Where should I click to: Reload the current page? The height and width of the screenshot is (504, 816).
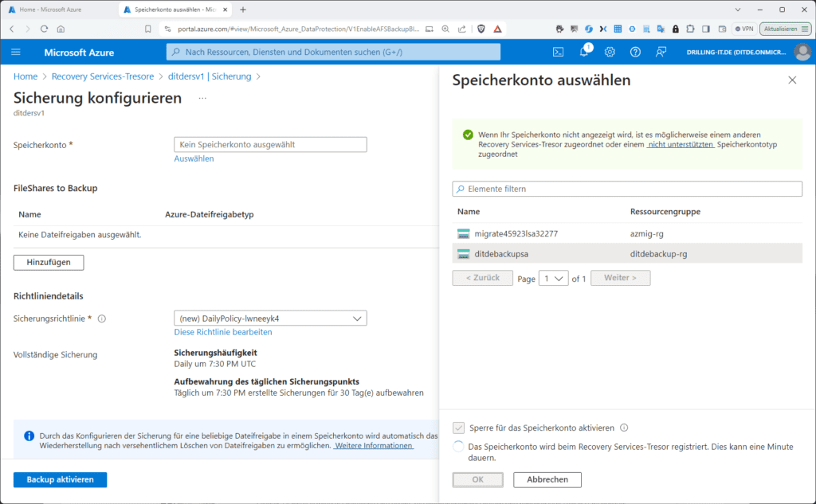coord(45,29)
